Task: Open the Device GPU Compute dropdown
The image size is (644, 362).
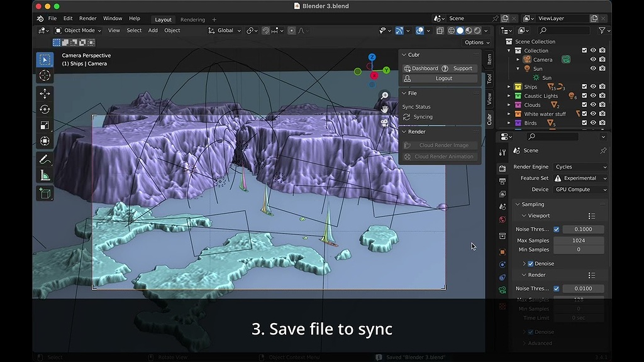Action: [x=580, y=190]
